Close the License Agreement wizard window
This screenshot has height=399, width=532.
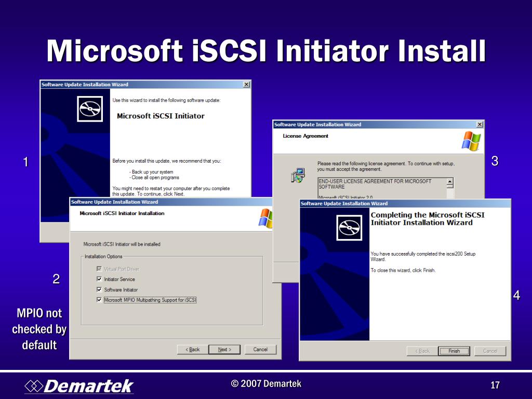[480, 125]
